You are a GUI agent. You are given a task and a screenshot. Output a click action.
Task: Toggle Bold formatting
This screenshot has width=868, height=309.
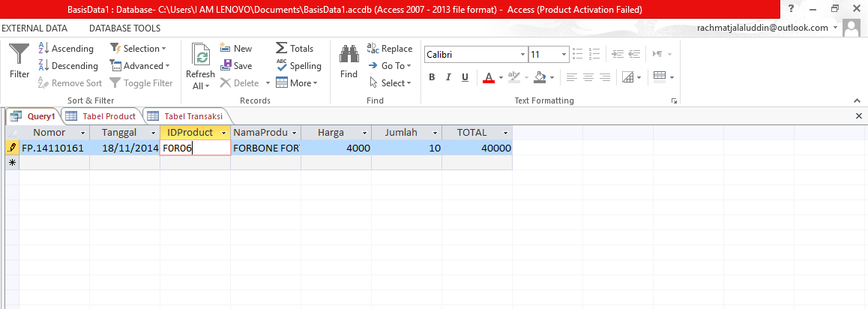tap(432, 77)
